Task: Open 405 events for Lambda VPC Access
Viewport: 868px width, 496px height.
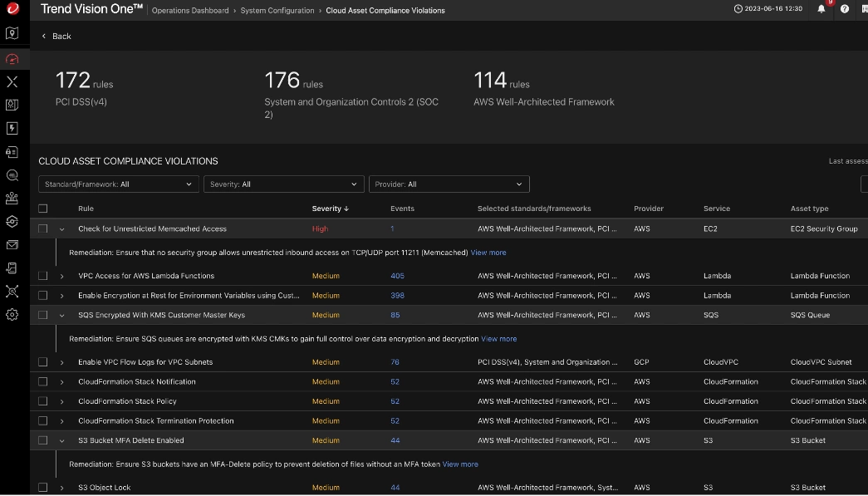Action: [398, 276]
